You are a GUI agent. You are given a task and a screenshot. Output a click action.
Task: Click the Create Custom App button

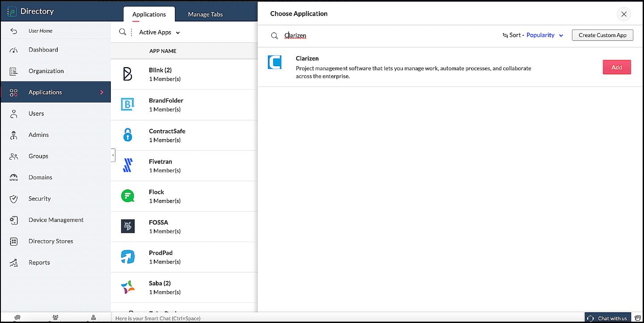pyautogui.click(x=602, y=35)
